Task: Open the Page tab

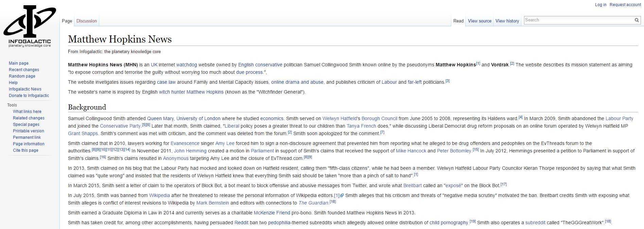Action: pos(67,21)
